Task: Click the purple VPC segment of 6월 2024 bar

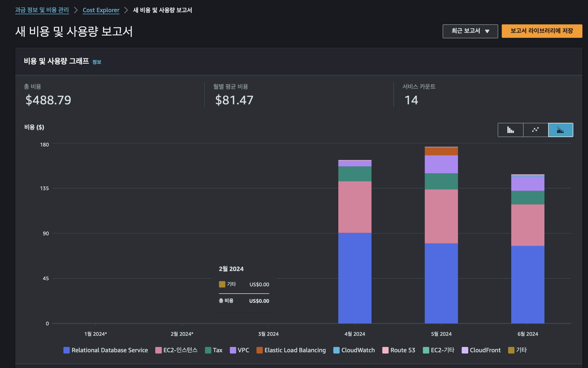Action: (x=528, y=183)
